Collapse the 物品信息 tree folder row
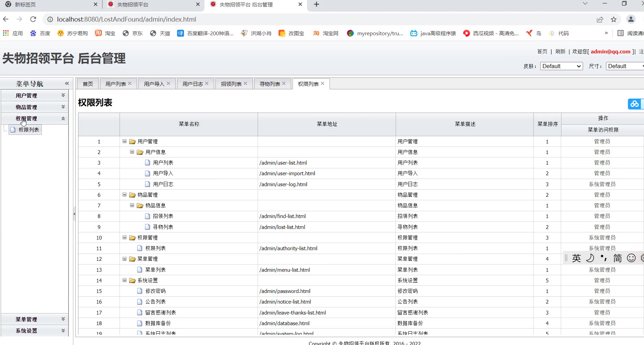 132,205
